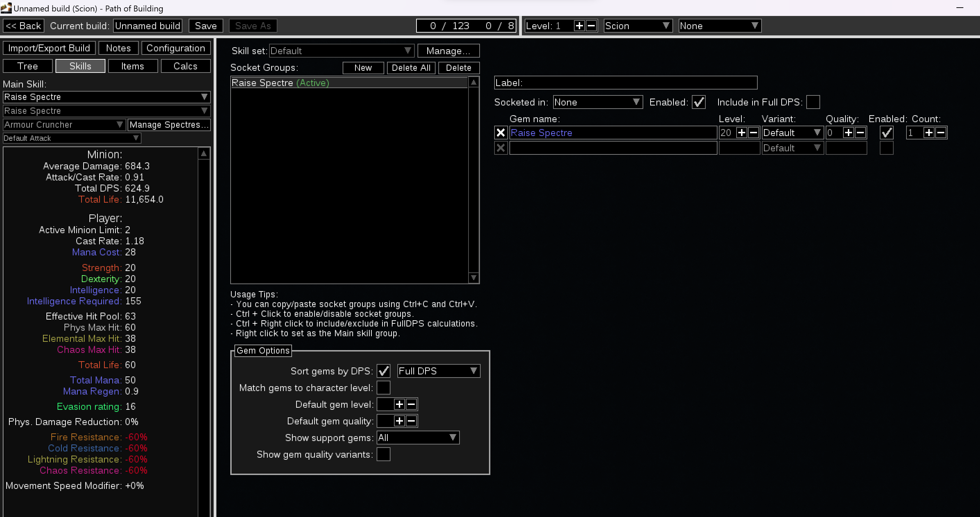Increase Default gem level with plus
Image resolution: width=980 pixels, height=517 pixels.
tap(399, 404)
